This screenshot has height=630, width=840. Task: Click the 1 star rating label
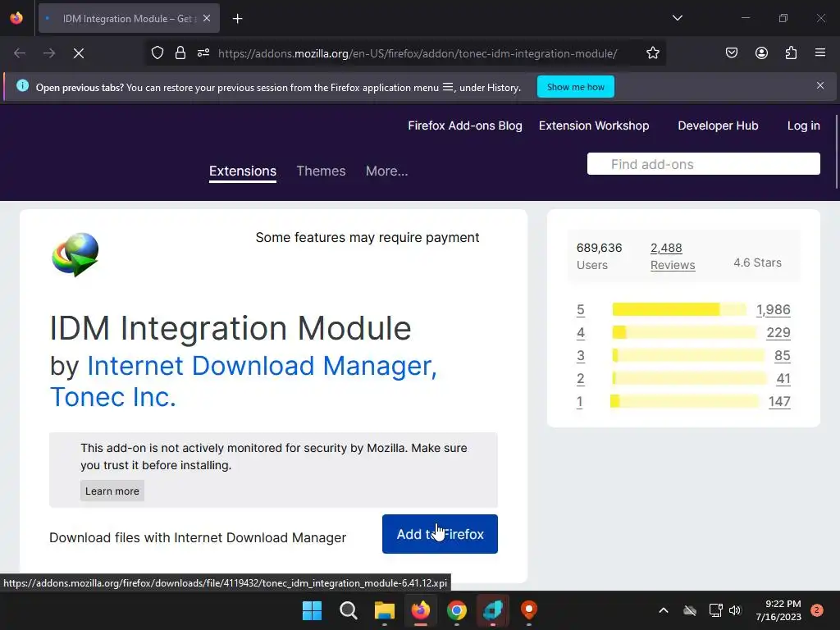coord(579,402)
